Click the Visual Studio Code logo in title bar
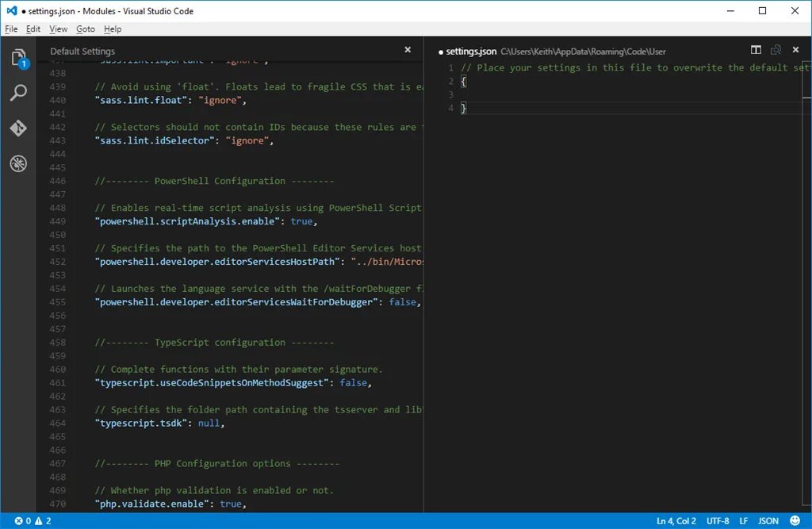 [11, 11]
